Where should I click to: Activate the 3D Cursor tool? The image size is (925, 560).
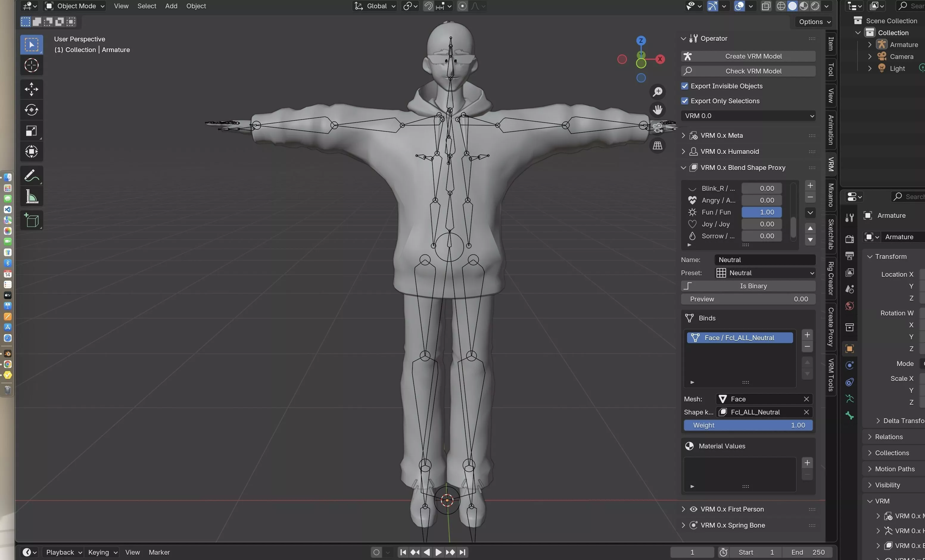click(32, 66)
